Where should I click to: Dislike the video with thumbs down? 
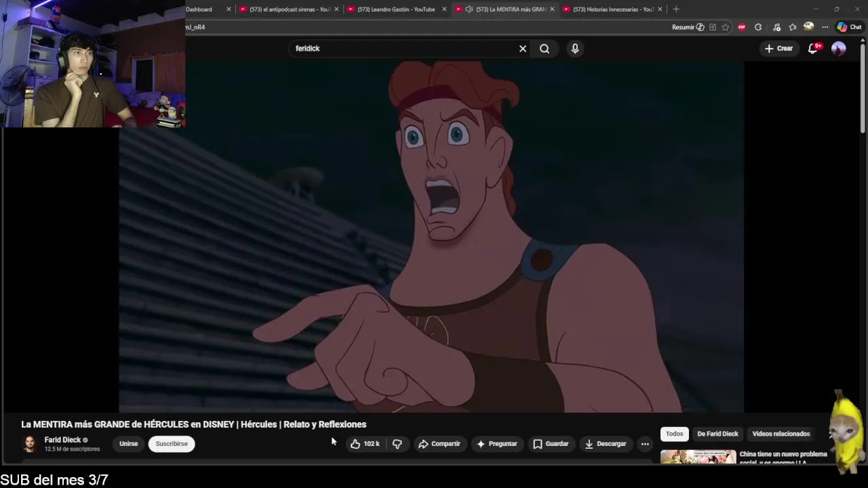click(x=397, y=444)
